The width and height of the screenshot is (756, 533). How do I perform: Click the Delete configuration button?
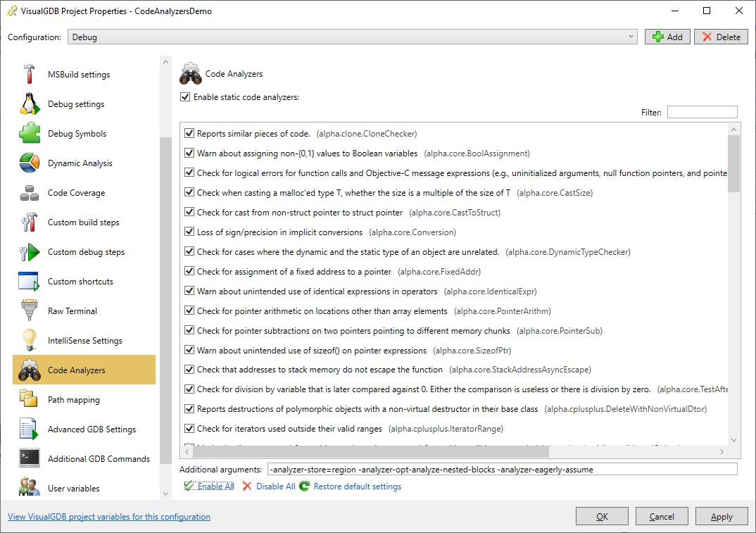tap(721, 37)
